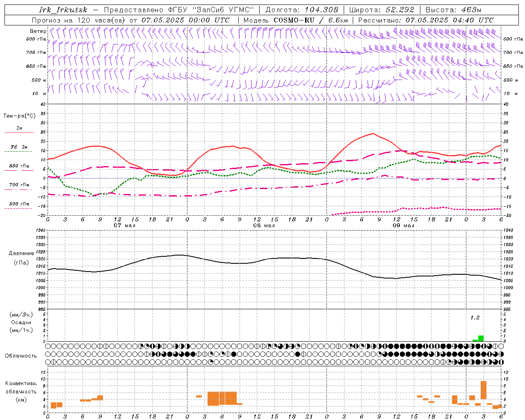Click the Рассчитано: 07.05.2025 04:40 UTC text
The image size is (525, 420).
coord(426,20)
